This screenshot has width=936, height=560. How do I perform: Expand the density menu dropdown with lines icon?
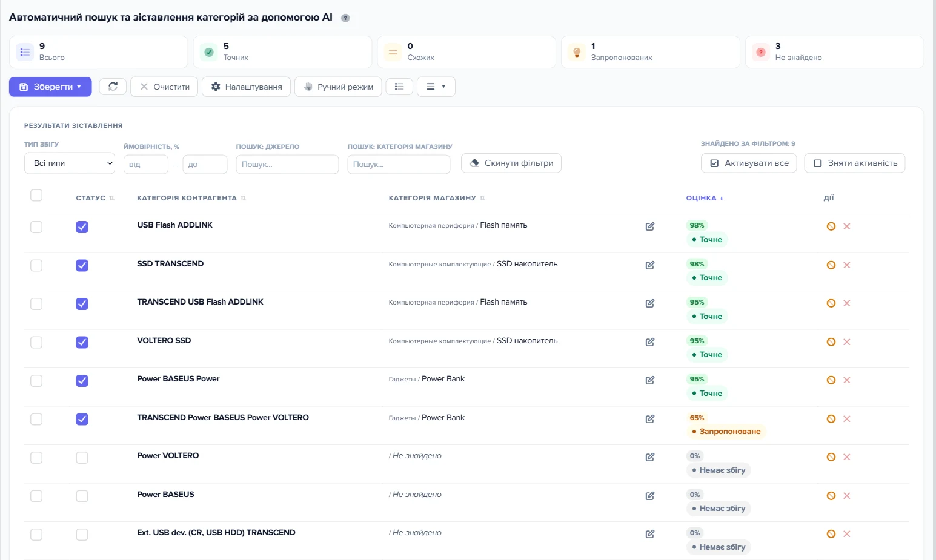click(x=436, y=87)
